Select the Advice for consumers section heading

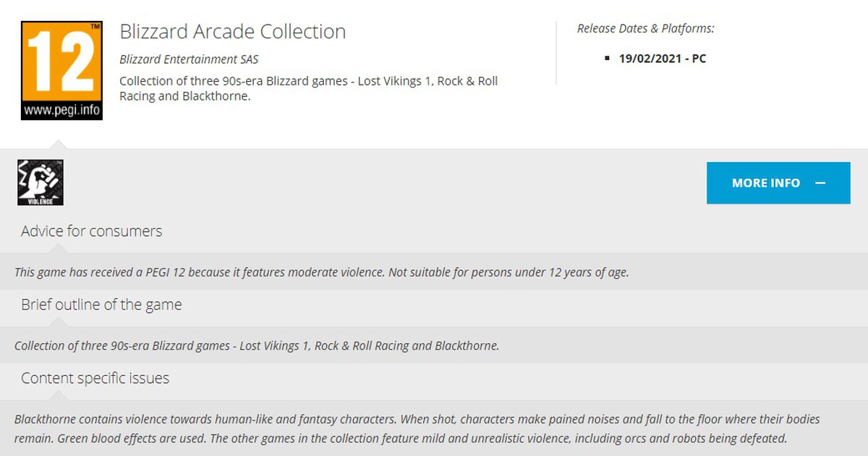pos(92,231)
